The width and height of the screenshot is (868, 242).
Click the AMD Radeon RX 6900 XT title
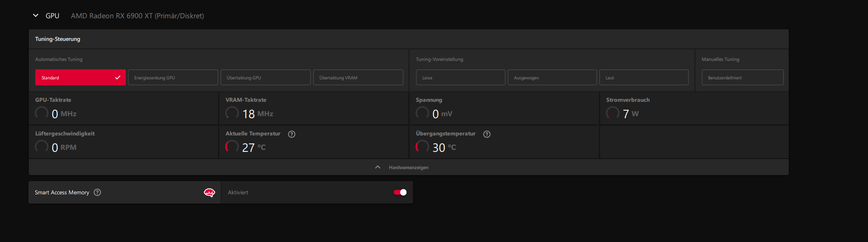click(x=137, y=16)
